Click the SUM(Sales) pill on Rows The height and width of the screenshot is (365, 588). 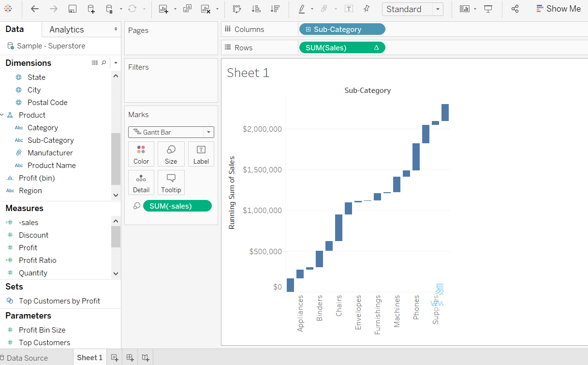coord(342,47)
